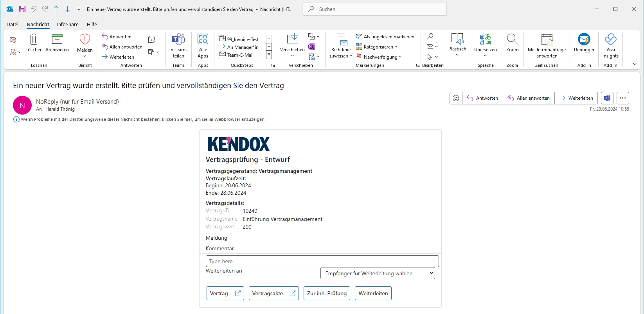Save the message with the floppy disk icon
The width and height of the screenshot is (644, 314).
22,9
